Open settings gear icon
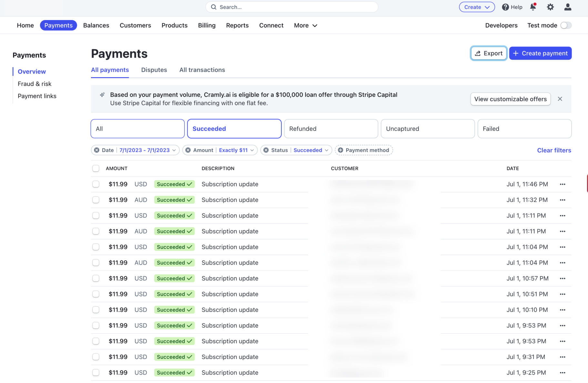 (x=550, y=7)
